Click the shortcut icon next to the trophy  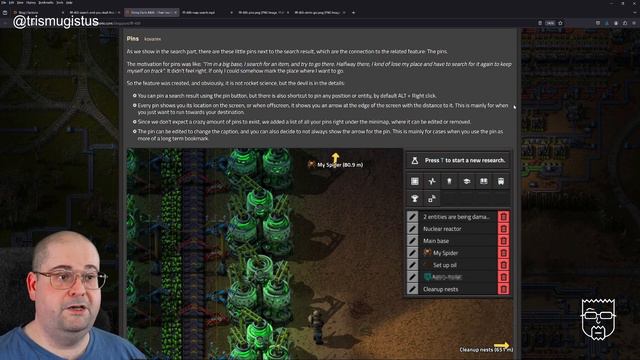click(x=432, y=199)
